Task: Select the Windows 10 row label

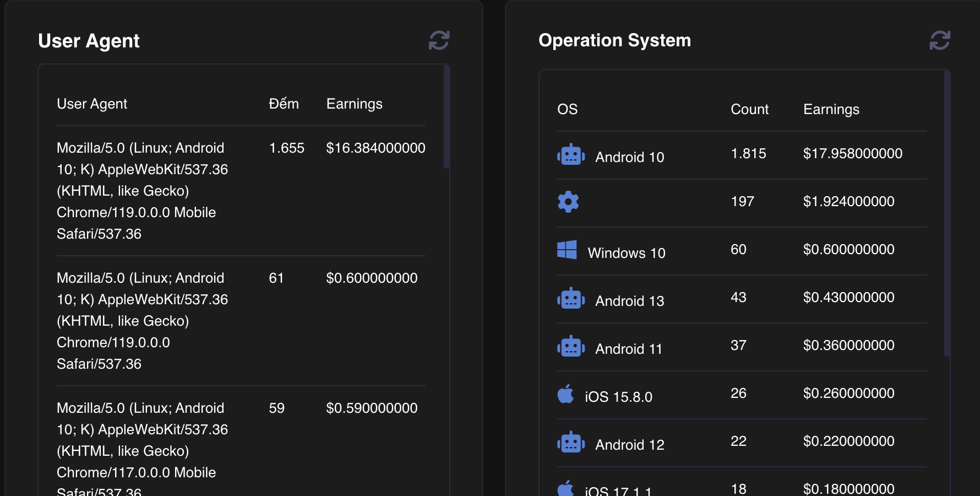Action: click(626, 253)
